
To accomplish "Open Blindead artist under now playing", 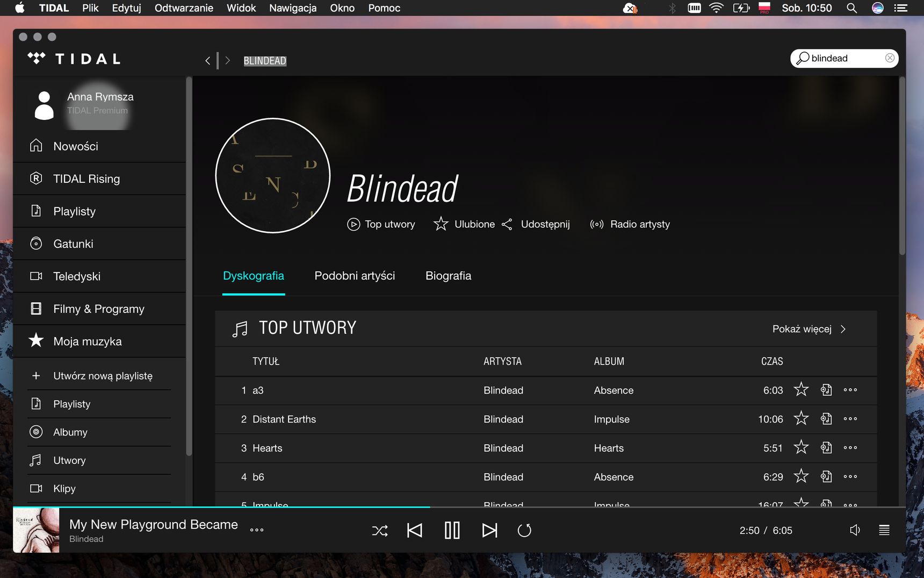I will (x=86, y=539).
